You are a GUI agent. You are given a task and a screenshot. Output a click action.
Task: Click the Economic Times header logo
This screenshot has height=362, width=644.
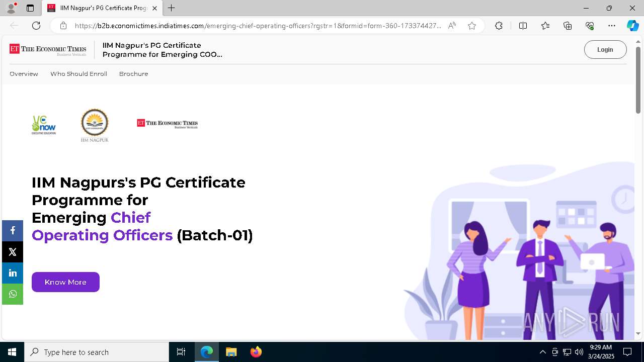tap(48, 49)
